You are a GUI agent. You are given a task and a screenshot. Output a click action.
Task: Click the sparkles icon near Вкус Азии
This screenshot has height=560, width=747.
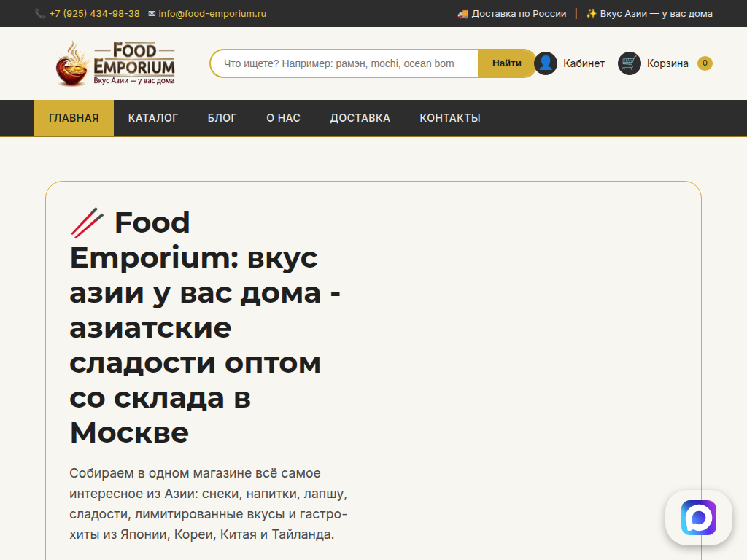pyautogui.click(x=591, y=14)
